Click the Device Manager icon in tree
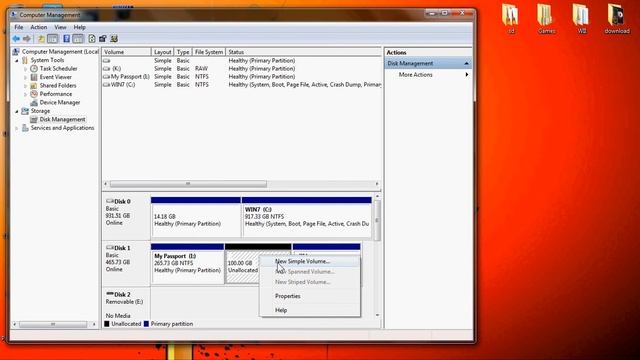Screen dimensions: 640x360 34,102
